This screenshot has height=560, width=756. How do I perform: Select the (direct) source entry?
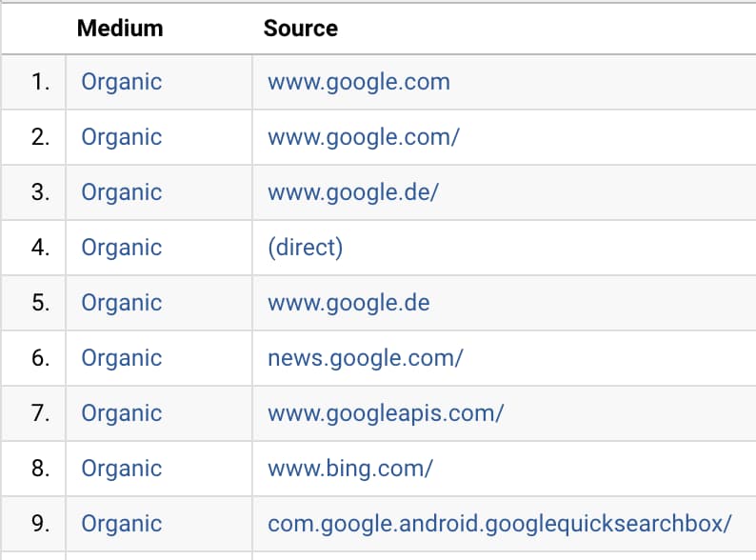[305, 248]
